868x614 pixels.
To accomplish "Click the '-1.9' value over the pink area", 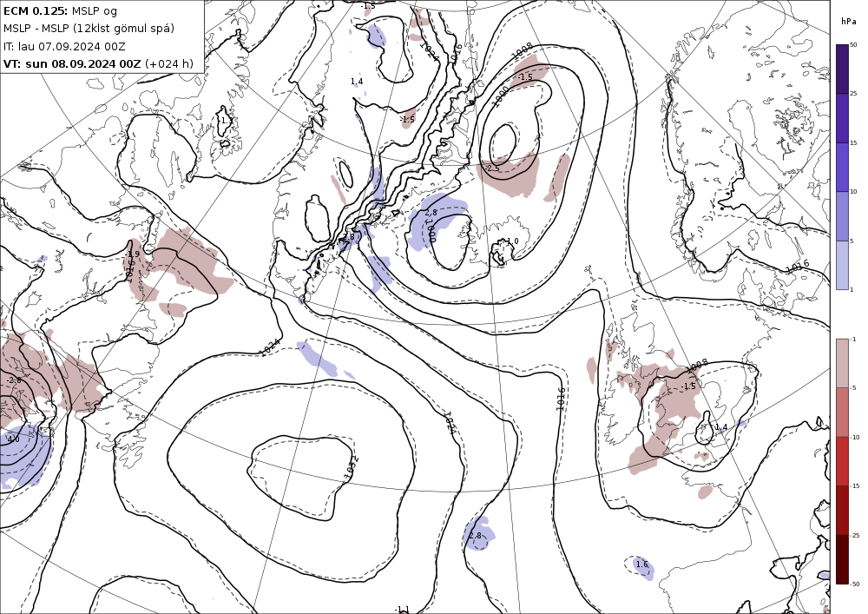I will [x=132, y=254].
